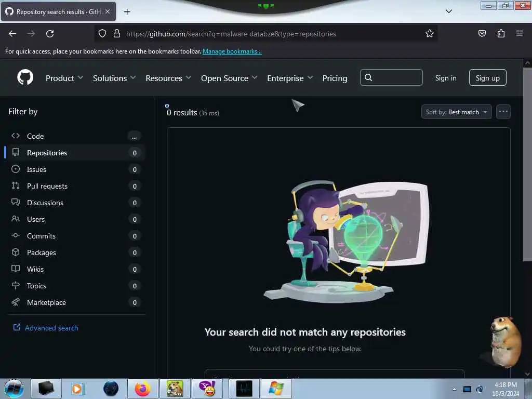Filter results by Code
Screen dimensions: 532x399
point(76,136)
